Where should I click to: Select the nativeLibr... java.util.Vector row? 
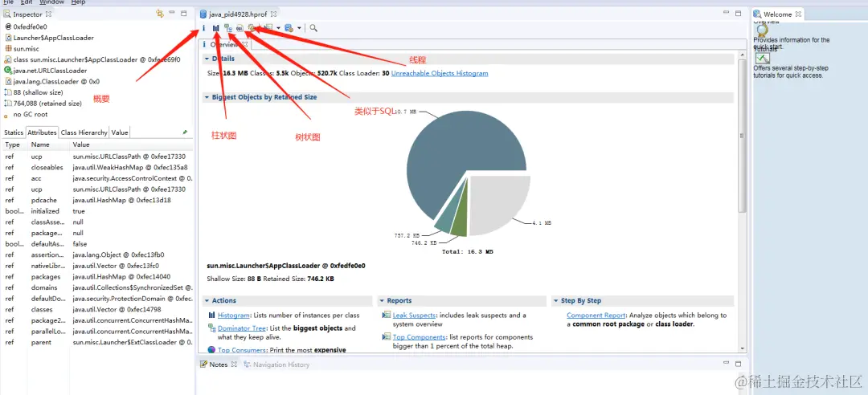pyautogui.click(x=98, y=266)
